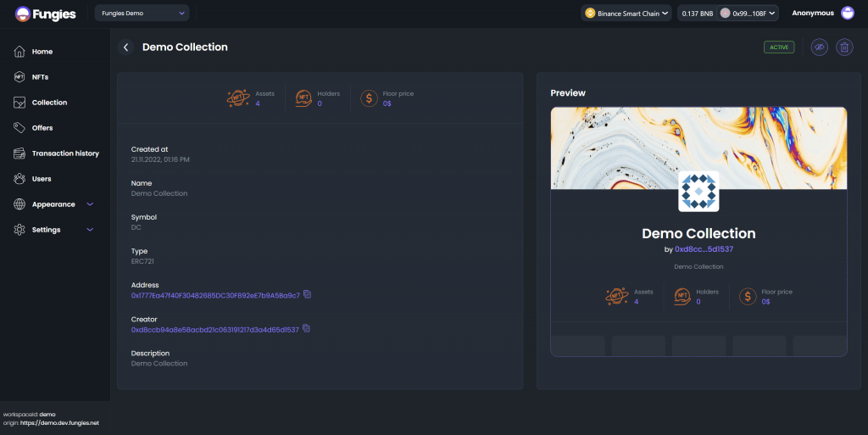The image size is (868, 435).
Task: Click the Floor price dollar icon in Preview
Action: 748,297
